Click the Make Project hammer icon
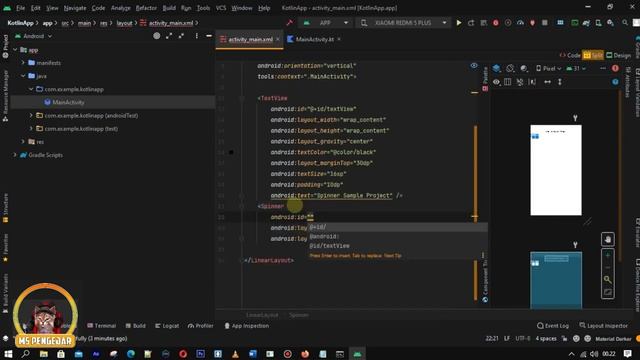The height and width of the screenshot is (360, 640). coord(290,23)
